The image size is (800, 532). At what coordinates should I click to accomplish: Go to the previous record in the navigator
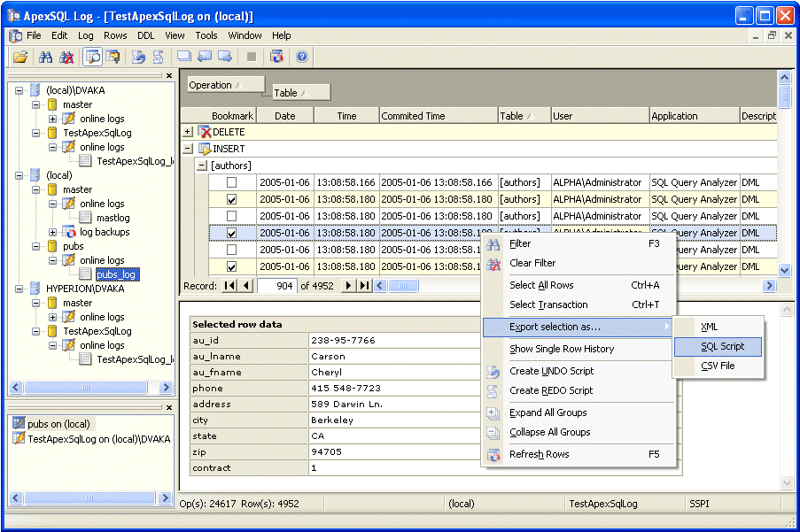tap(246, 286)
